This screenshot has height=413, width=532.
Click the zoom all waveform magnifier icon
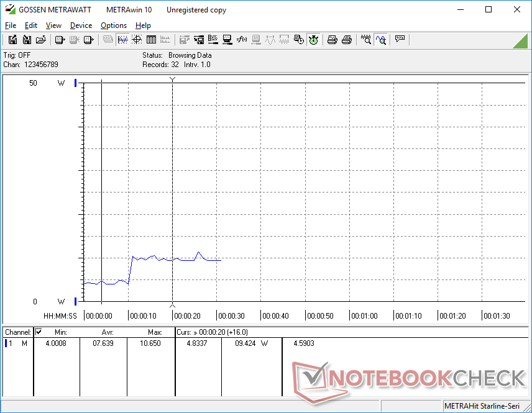[365, 40]
